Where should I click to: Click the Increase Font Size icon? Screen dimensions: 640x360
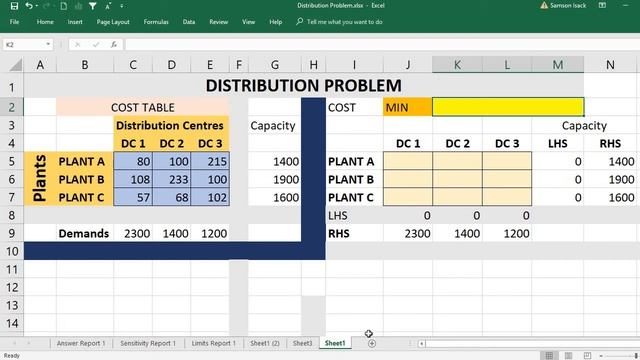click(108, 6)
